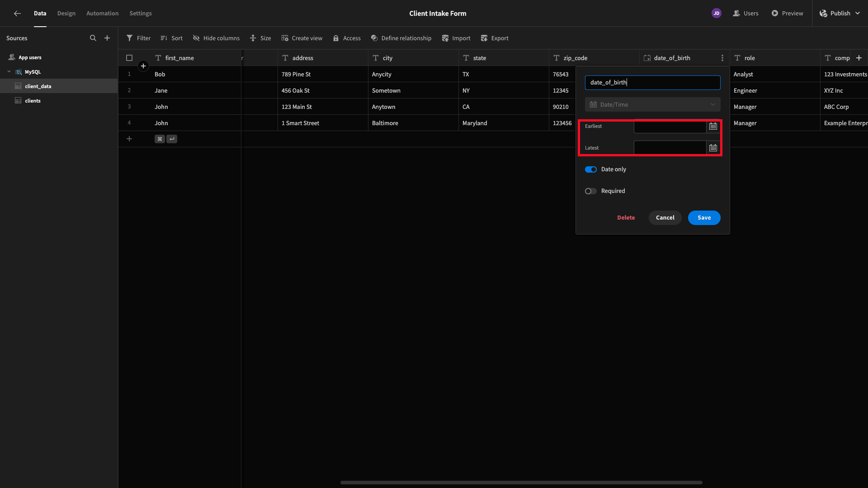Open Import data dialog
This screenshot has height=488, width=868.
456,38
